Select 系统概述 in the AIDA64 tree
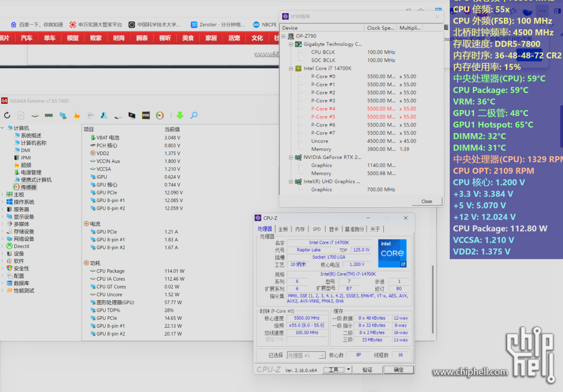The width and height of the screenshot is (563, 392). point(31,135)
